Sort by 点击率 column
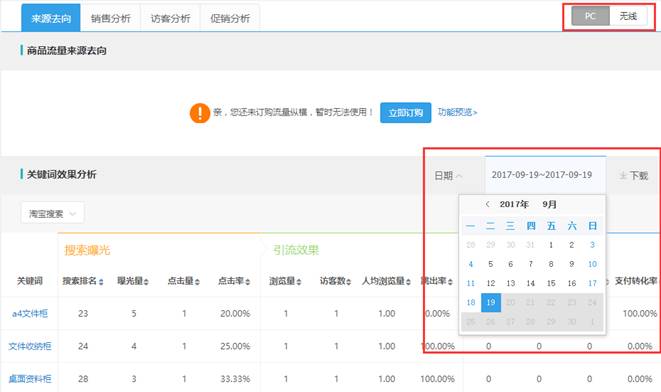Screen dimensions: 661x392 234,281
